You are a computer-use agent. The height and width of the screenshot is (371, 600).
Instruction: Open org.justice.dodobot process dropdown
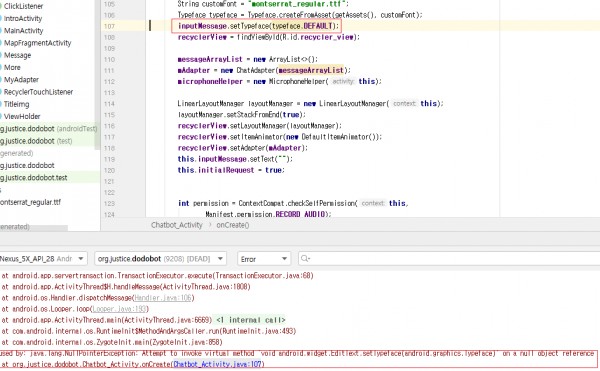point(160,259)
